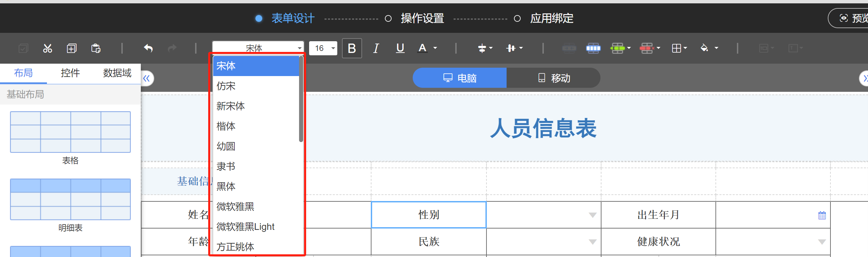Undo the last action

tap(148, 49)
